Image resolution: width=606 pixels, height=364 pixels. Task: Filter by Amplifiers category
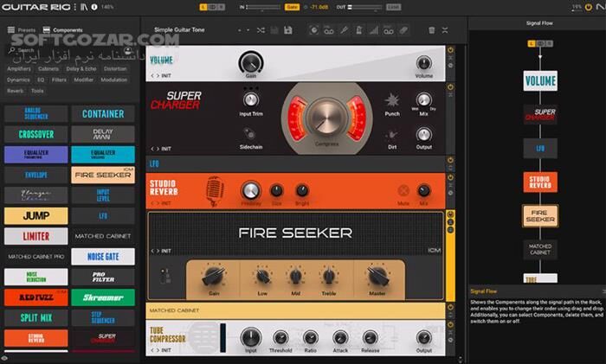19,68
